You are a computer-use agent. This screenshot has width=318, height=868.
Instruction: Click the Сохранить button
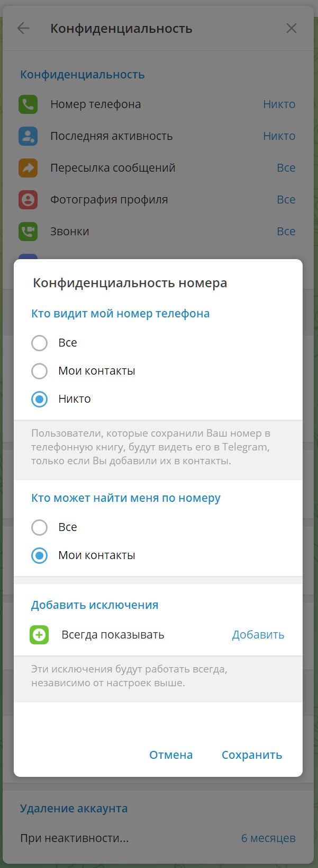click(x=252, y=755)
